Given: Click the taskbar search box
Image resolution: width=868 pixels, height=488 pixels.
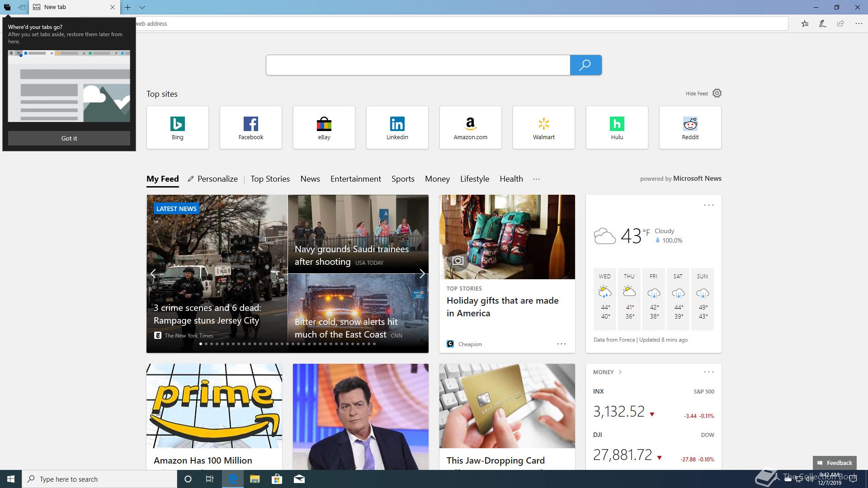Looking at the screenshot, I should tap(99, 479).
